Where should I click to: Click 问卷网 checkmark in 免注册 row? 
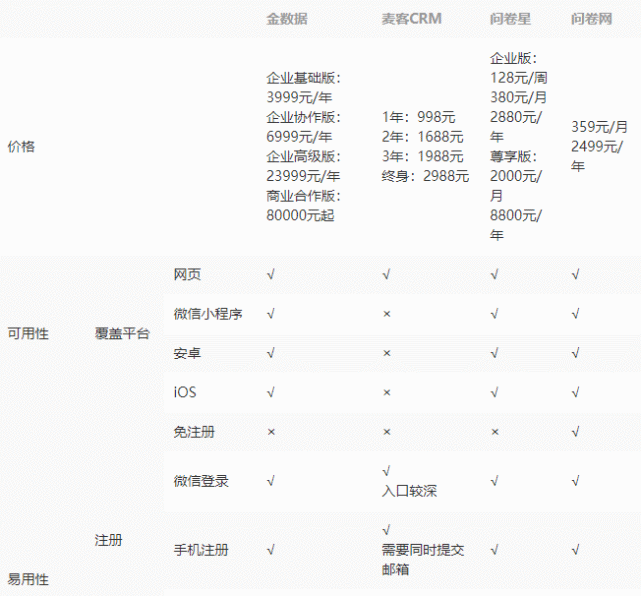point(576,432)
